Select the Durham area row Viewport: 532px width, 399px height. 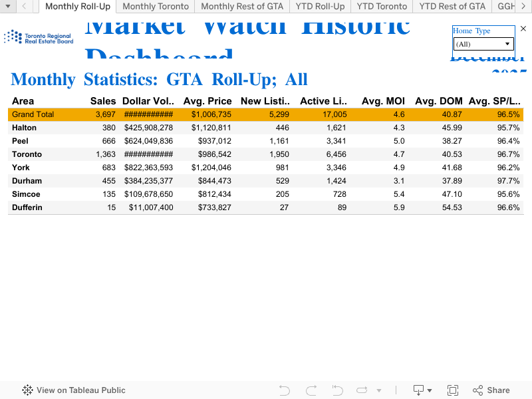click(265, 181)
